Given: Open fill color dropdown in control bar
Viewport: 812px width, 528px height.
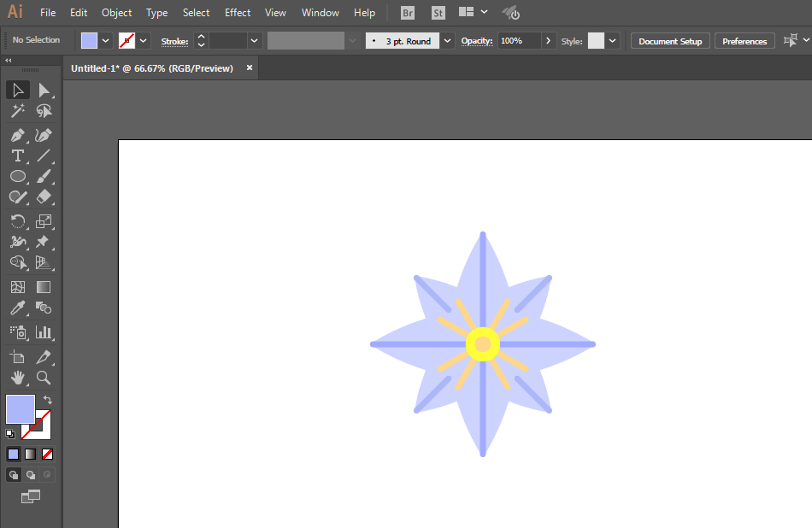Looking at the screenshot, I should pos(105,40).
